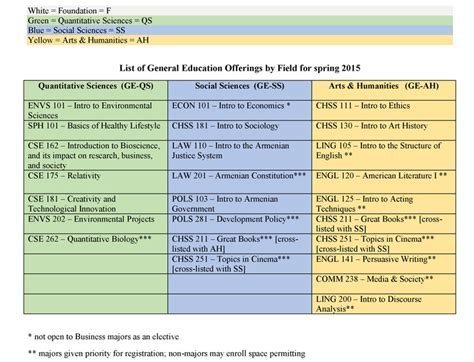Click ENGL 125 – Intro to Acting Techniques
The width and height of the screenshot is (474, 362).
pyautogui.click(x=384, y=204)
